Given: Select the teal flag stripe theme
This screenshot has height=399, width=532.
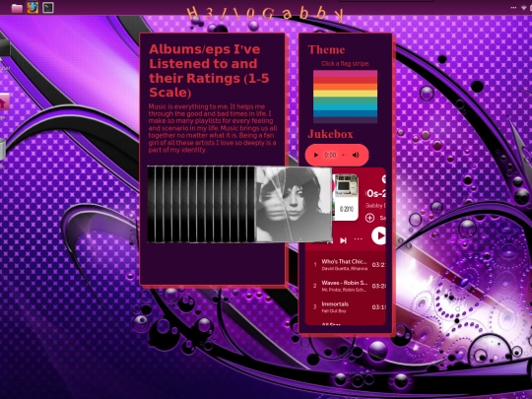Looking at the screenshot, I should point(345,106).
